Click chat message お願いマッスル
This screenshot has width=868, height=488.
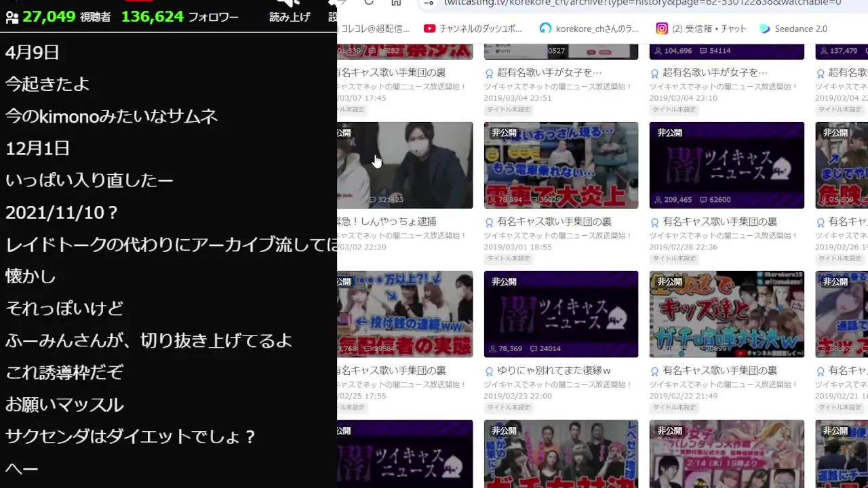pos(64,405)
